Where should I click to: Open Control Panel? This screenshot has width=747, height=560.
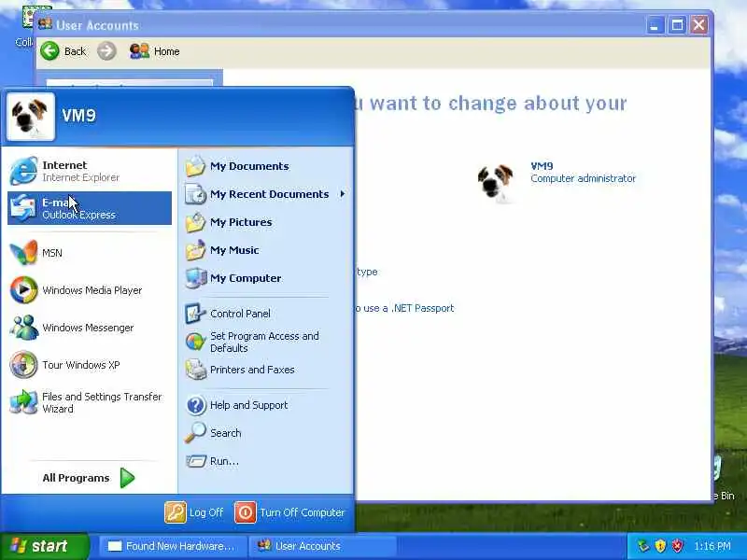coord(266,314)
